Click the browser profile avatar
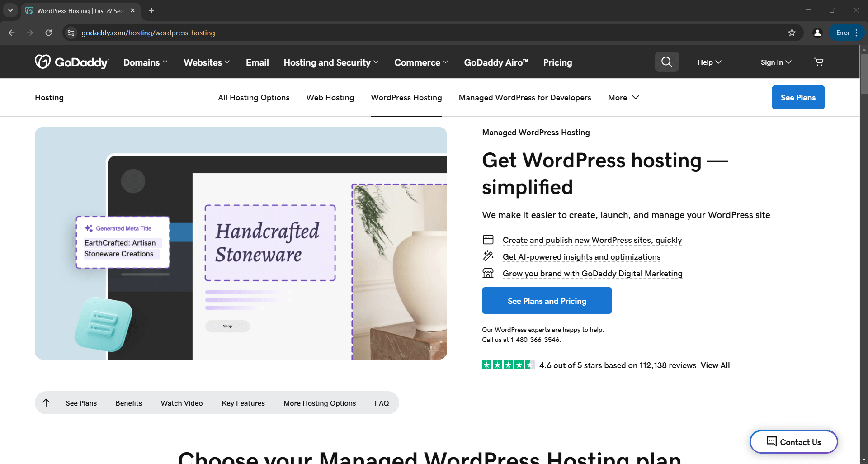This screenshot has height=464, width=868. 817,33
